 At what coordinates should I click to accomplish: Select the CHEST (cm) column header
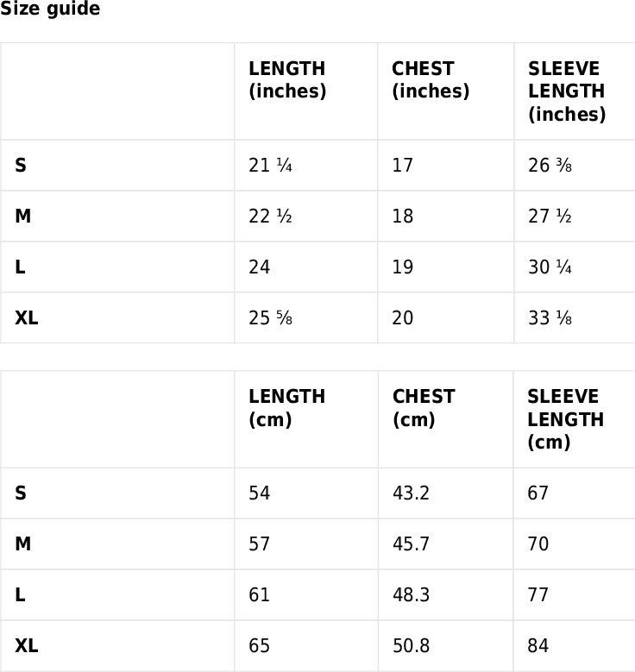[x=424, y=408]
